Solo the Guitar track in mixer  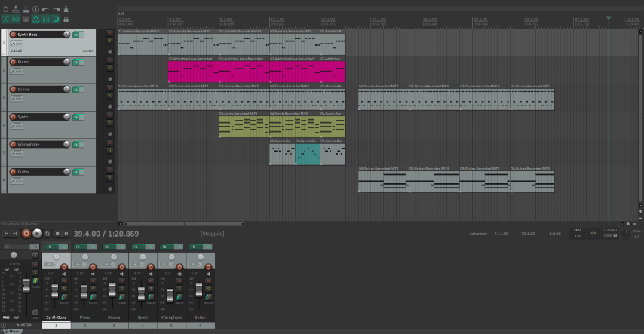(209, 288)
